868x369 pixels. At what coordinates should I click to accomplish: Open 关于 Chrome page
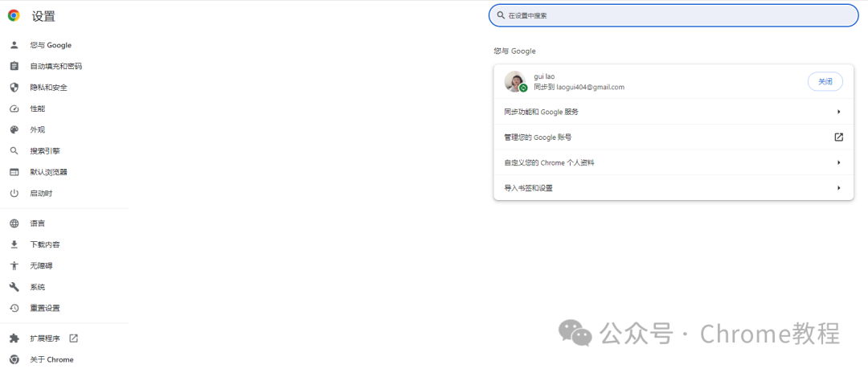coord(51,359)
